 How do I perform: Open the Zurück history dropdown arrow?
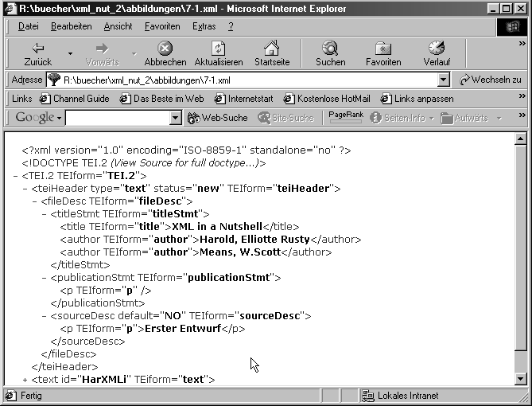(70, 53)
